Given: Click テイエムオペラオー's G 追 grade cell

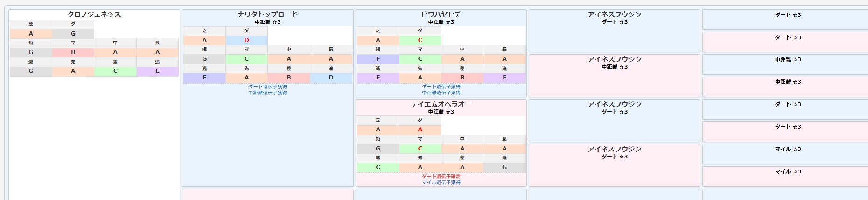Looking at the screenshot, I should click(504, 167).
